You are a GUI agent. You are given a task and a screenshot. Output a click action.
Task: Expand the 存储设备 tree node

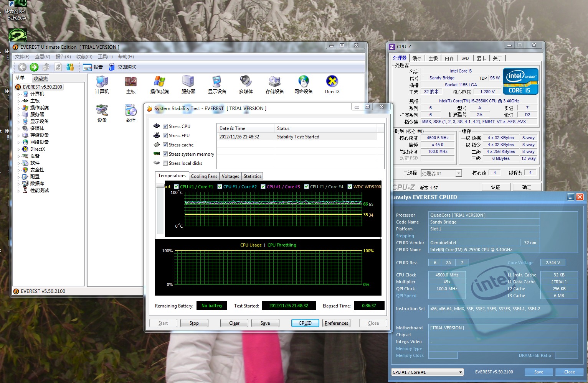tap(18, 136)
